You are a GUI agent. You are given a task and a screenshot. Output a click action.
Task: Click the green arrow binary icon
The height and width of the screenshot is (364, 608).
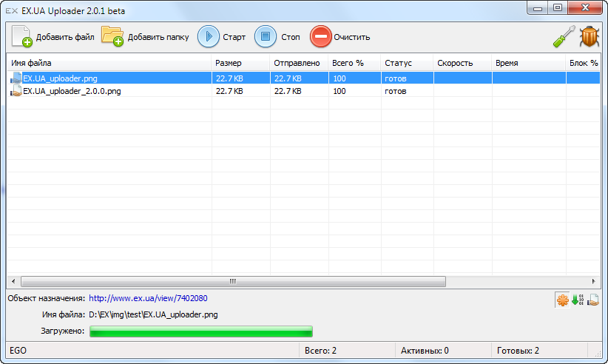point(578,300)
